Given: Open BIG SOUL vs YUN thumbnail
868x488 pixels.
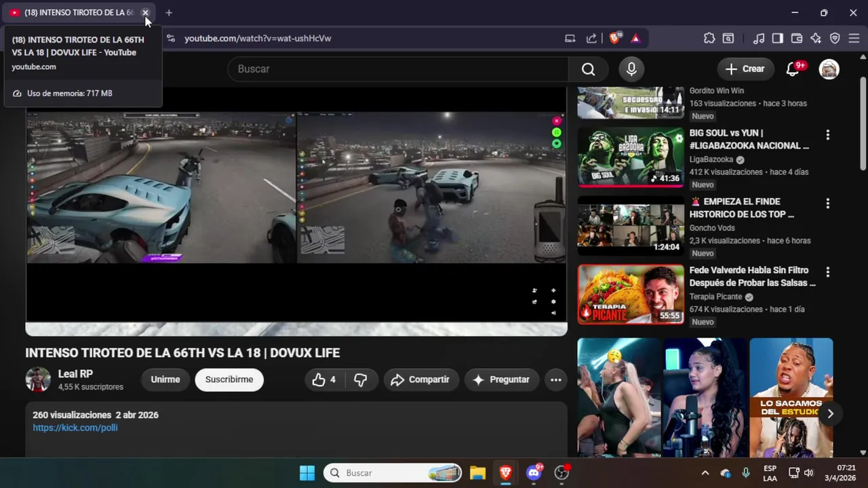Looking at the screenshot, I should click(x=631, y=157).
